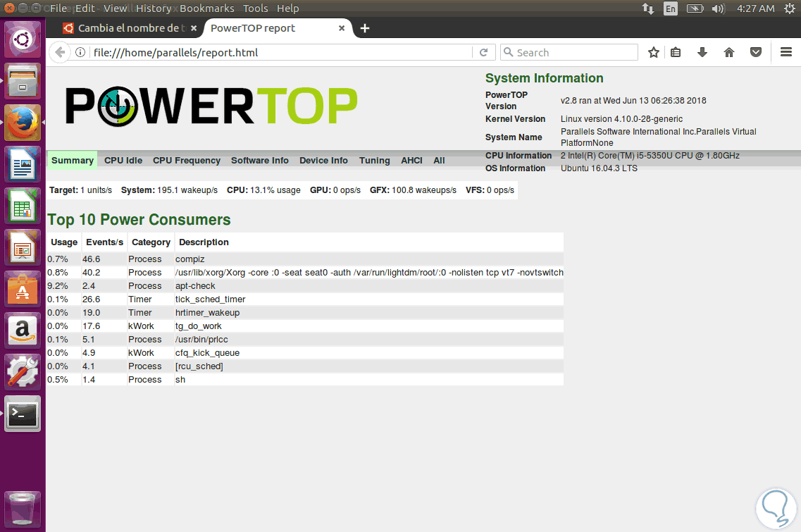Select the [rcu_sched] process entry
This screenshot has width=801, height=532.
(x=199, y=366)
